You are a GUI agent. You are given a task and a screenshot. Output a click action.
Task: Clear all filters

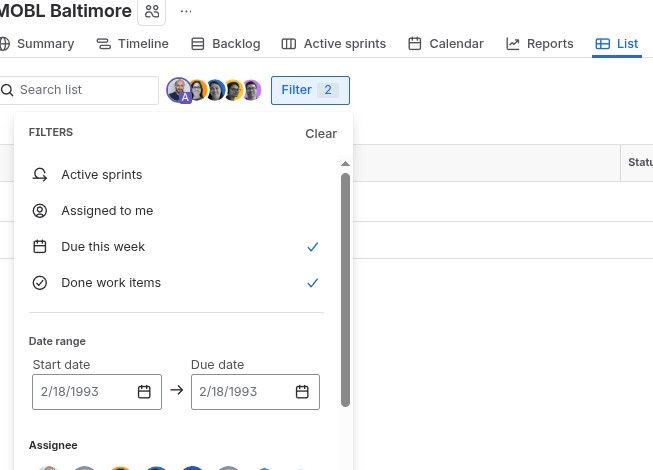point(321,134)
